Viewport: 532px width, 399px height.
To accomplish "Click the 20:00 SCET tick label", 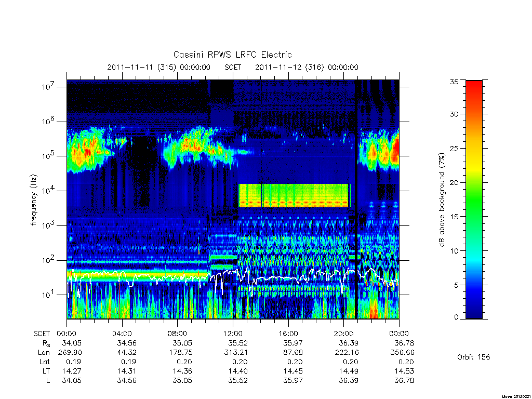I will click(344, 334).
